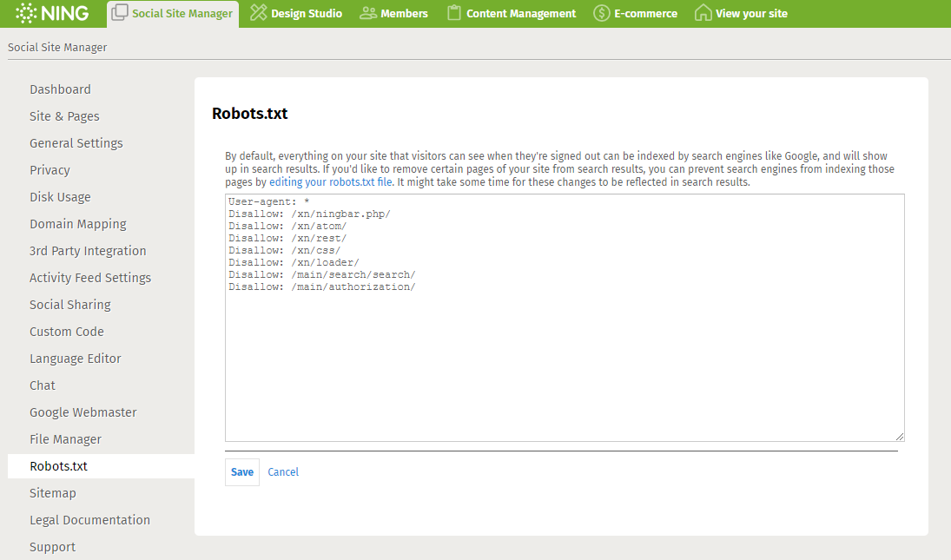Image resolution: width=951 pixels, height=560 pixels.
Task: Follow the editing your robots.txt file link
Action: 331,181
